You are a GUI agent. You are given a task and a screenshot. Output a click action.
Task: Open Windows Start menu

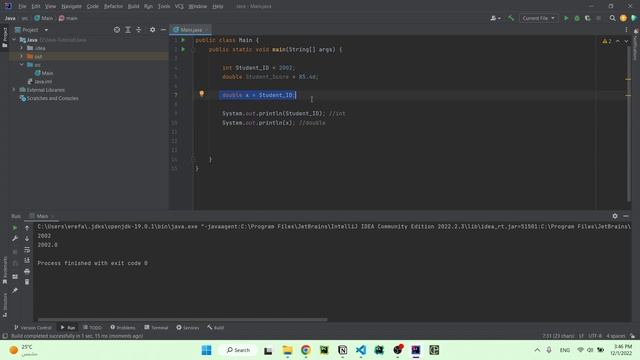tap(207, 350)
